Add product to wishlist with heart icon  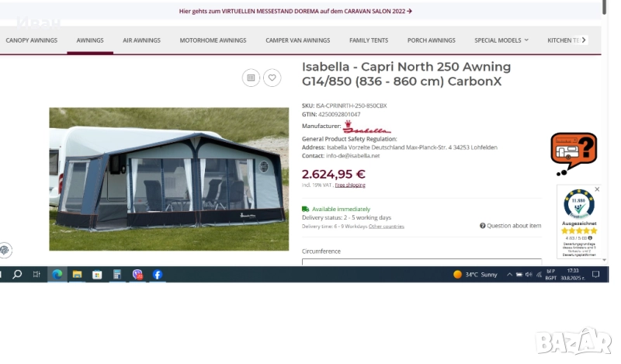point(272,78)
